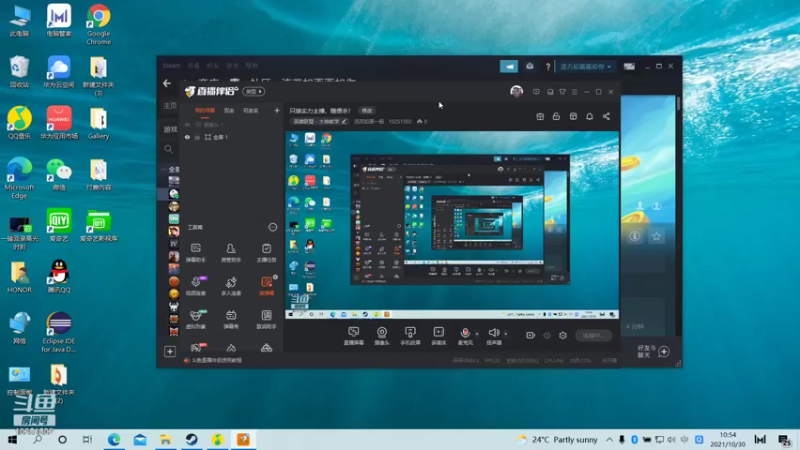Expand microphone options arrow
The width and height of the screenshot is (800, 450).
(477, 334)
